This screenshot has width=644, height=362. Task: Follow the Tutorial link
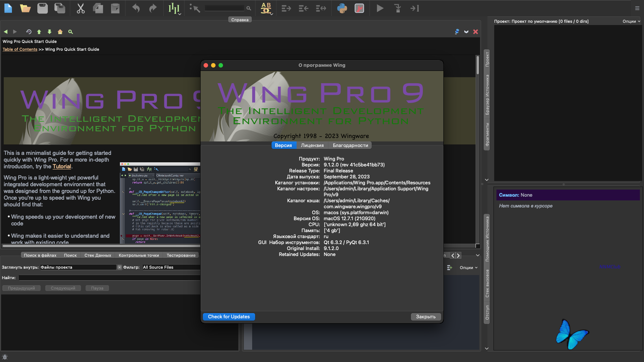click(62, 166)
